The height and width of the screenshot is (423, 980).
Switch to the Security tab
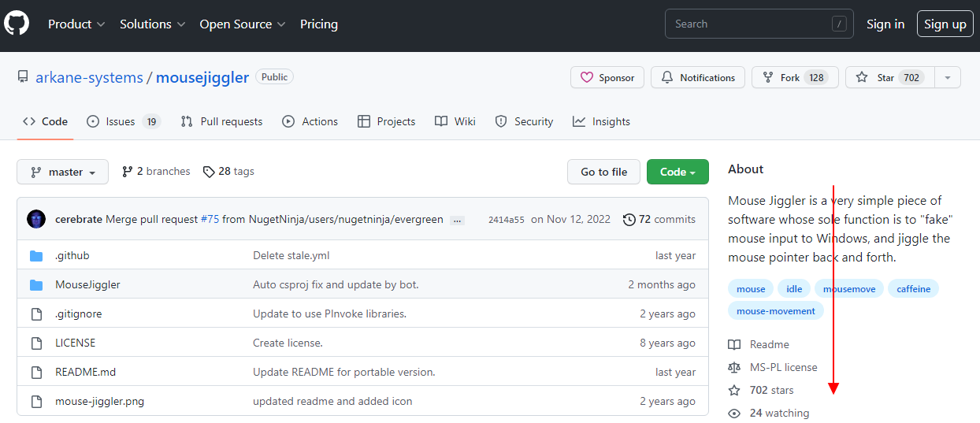coord(524,121)
